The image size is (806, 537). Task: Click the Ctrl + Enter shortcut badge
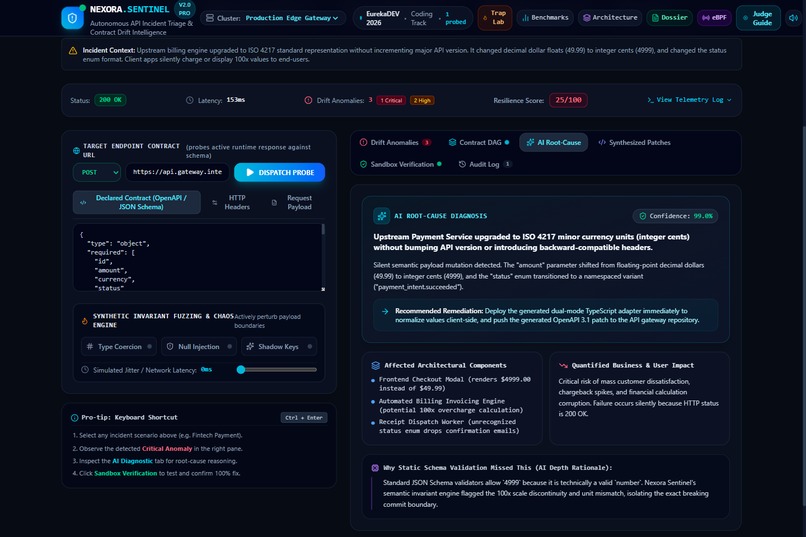tap(304, 417)
